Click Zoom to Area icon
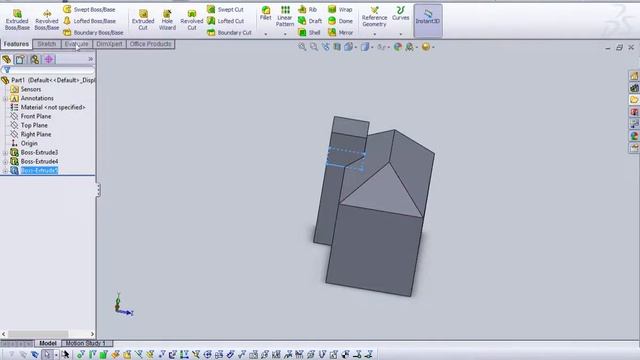 coord(314,47)
